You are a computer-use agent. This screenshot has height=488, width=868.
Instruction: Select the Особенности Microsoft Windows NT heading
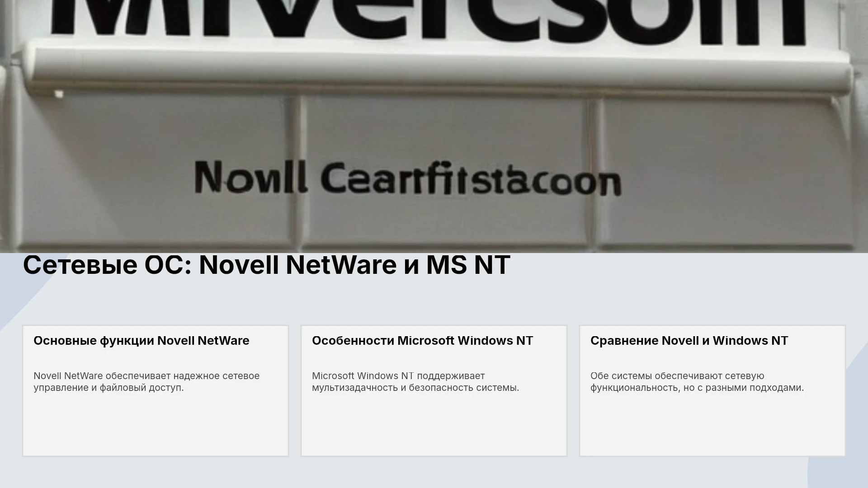423,341
